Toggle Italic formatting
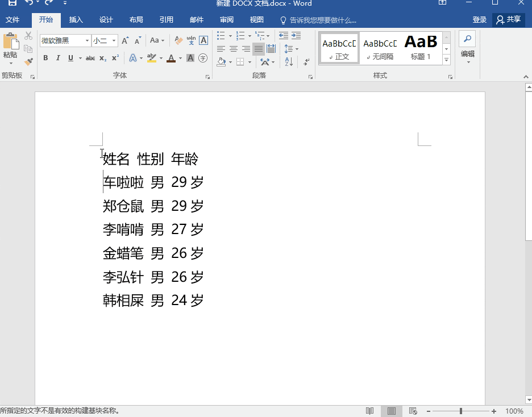532x417 pixels. tap(58, 58)
